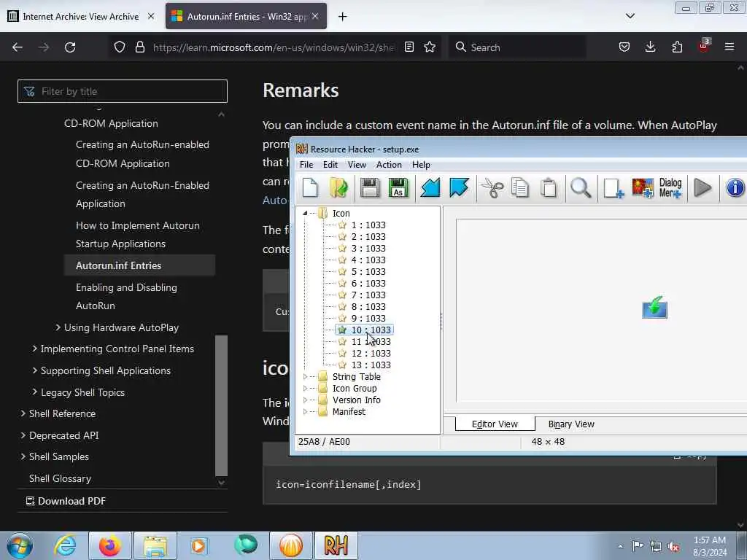
Task: Open new browser tab with plus button
Action: coord(343,17)
